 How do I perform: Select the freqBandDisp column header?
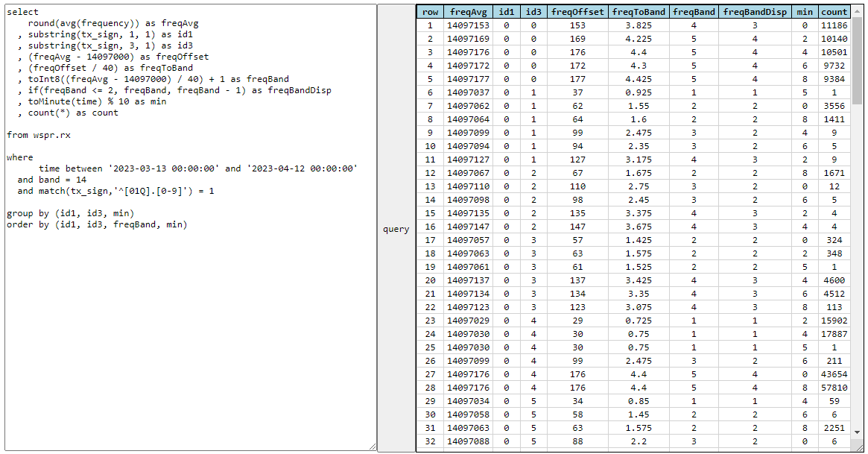point(754,12)
